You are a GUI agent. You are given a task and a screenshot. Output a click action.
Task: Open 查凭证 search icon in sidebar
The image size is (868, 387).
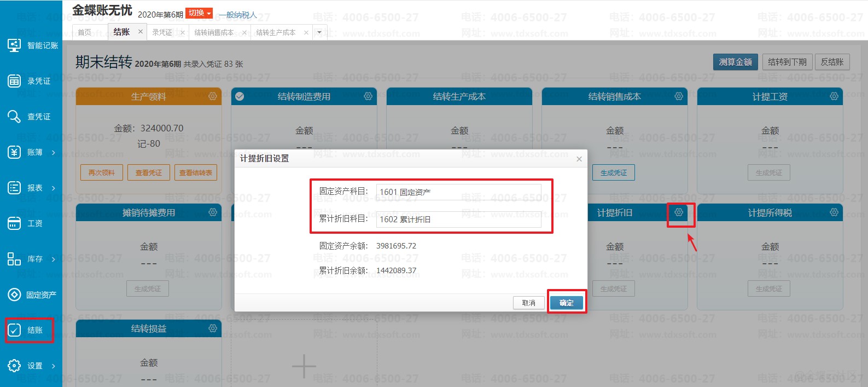point(14,117)
